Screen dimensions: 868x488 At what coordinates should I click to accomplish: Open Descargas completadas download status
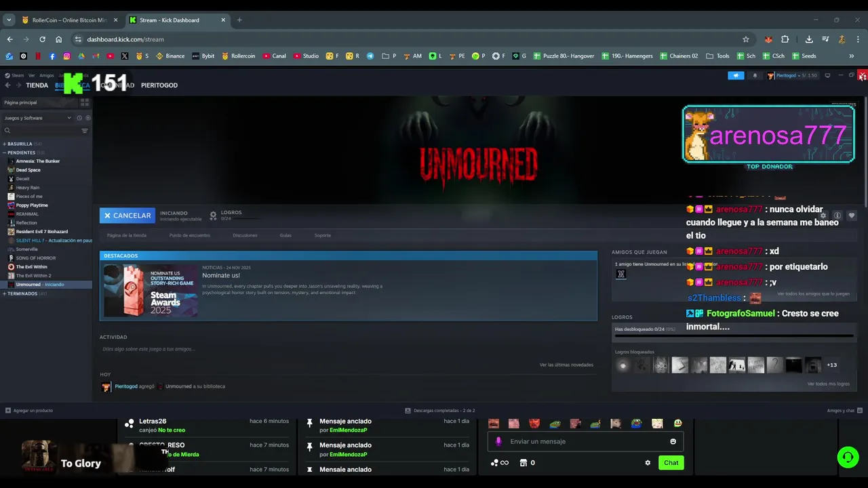pyautogui.click(x=439, y=411)
